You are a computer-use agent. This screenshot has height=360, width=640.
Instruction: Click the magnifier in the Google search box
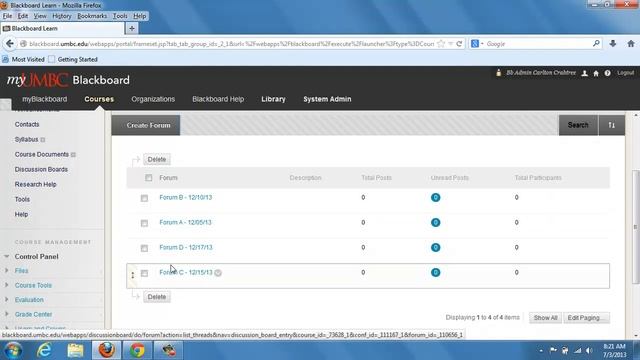click(x=596, y=43)
